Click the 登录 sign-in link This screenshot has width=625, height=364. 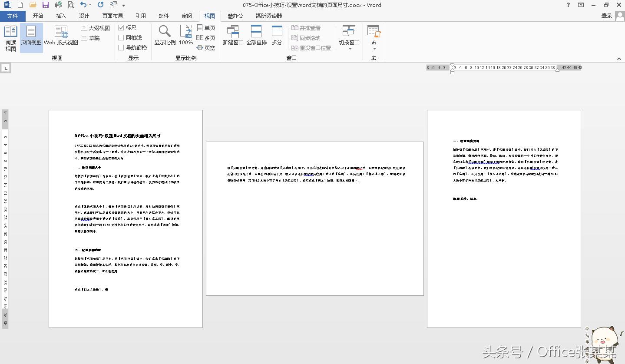click(606, 14)
